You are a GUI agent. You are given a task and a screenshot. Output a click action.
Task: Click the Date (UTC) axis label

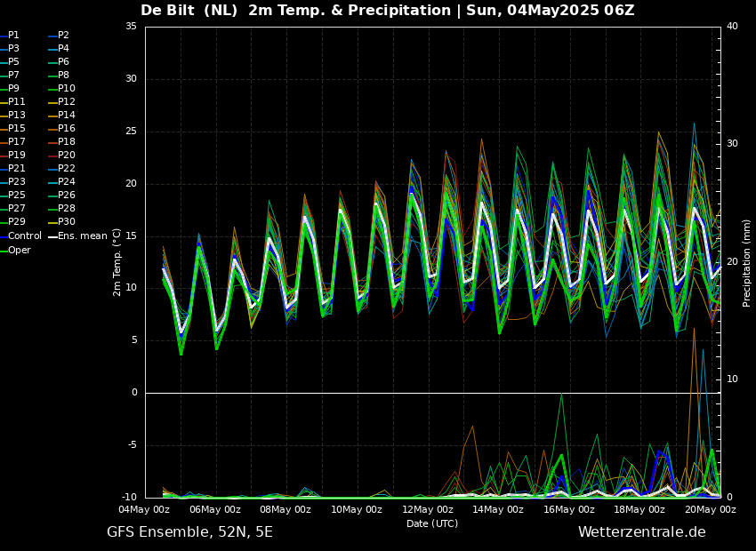tap(432, 523)
